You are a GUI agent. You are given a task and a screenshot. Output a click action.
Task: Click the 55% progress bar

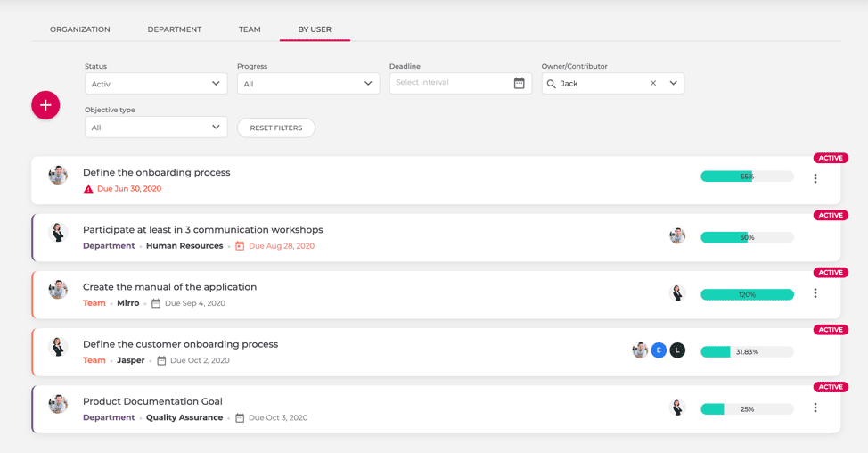747,177
